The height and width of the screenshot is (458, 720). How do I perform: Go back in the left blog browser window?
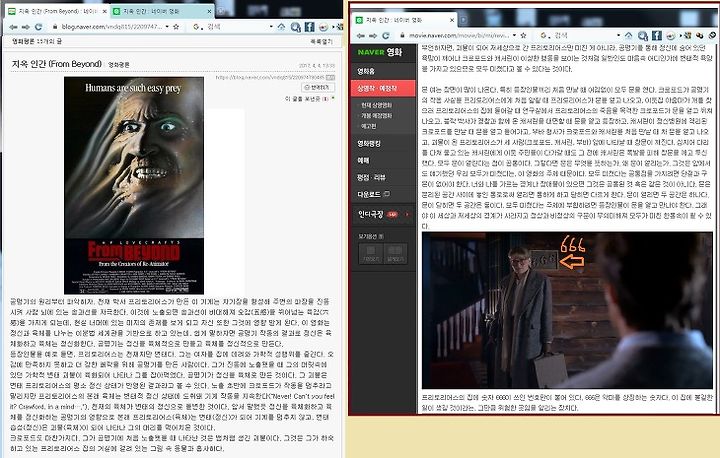coord(13,27)
